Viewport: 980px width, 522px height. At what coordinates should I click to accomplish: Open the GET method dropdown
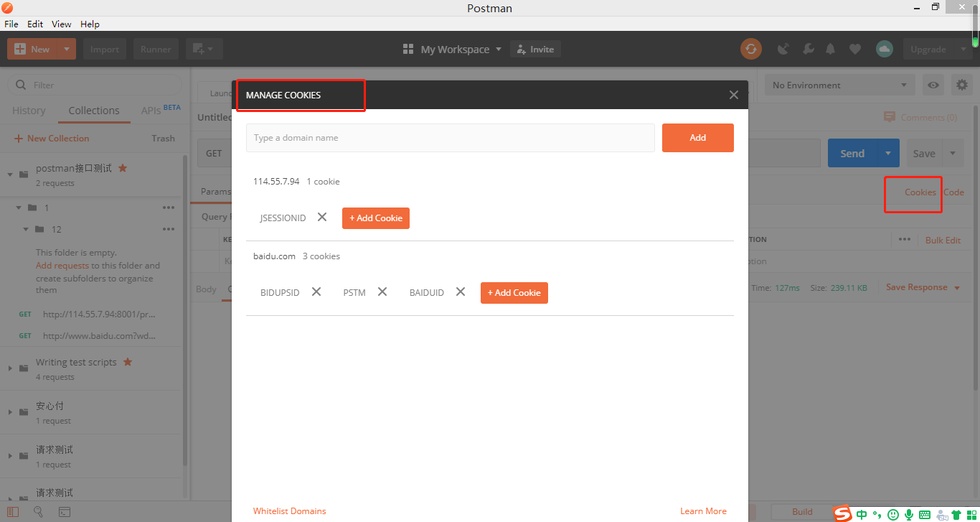tap(214, 153)
